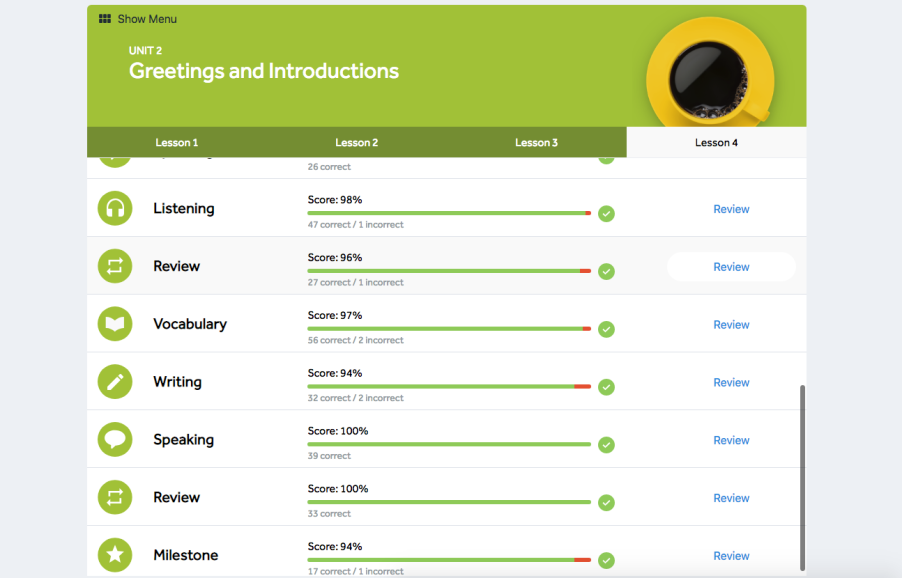
Task: Click the checkmark badge for Review 33 correct
Action: (x=606, y=503)
